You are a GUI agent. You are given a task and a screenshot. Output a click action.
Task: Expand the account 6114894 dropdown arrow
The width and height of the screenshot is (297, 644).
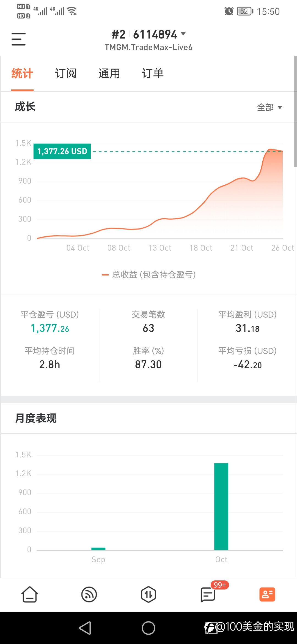183,34
